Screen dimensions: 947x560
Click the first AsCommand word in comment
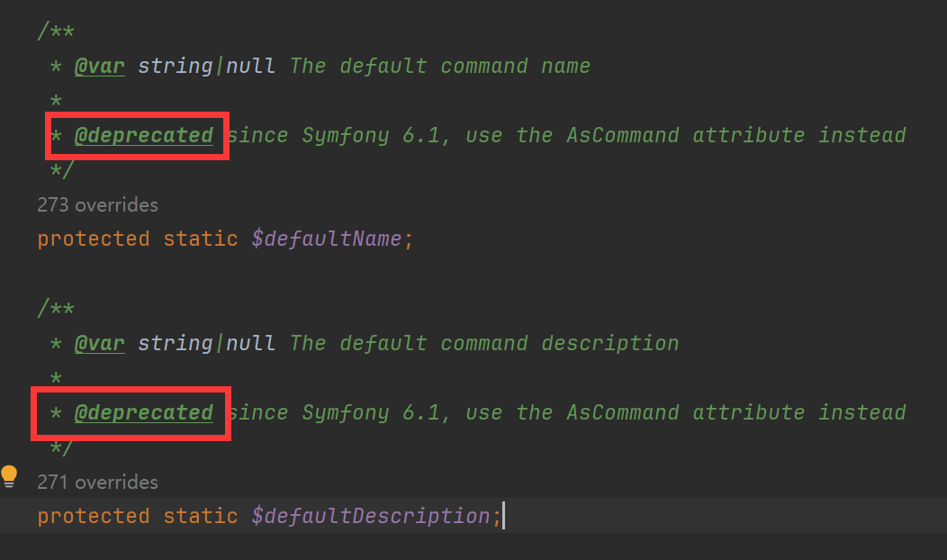click(623, 135)
